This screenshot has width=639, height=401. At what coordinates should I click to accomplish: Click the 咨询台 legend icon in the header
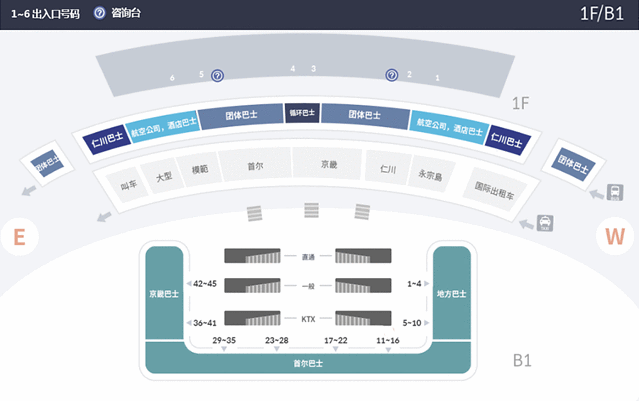(x=100, y=13)
